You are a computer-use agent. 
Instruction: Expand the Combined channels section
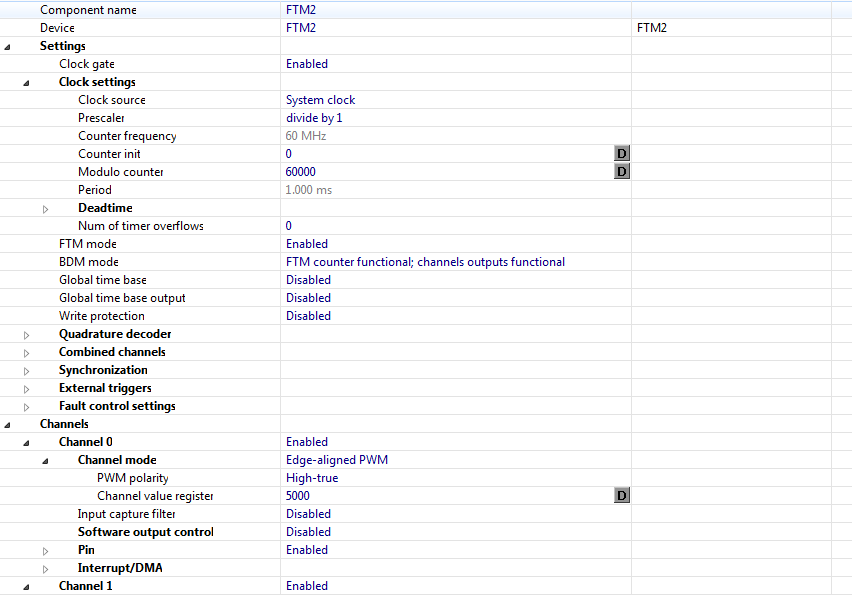27,353
